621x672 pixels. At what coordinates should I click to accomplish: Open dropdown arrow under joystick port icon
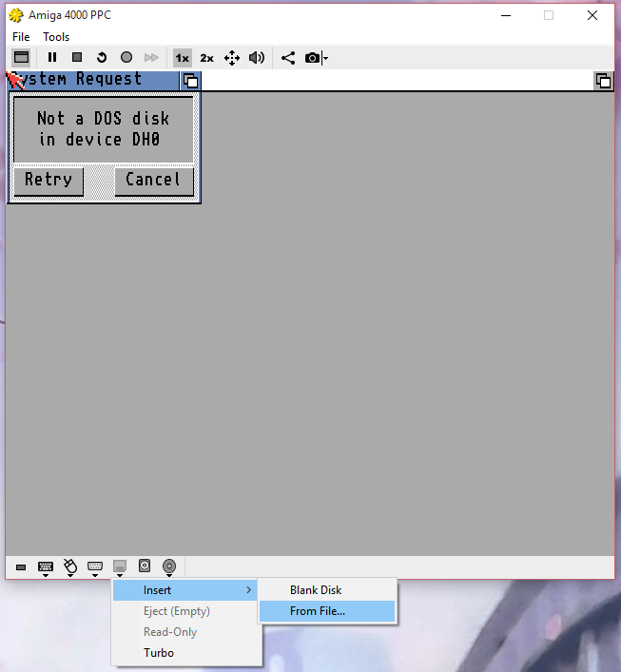pyautogui.click(x=95, y=576)
